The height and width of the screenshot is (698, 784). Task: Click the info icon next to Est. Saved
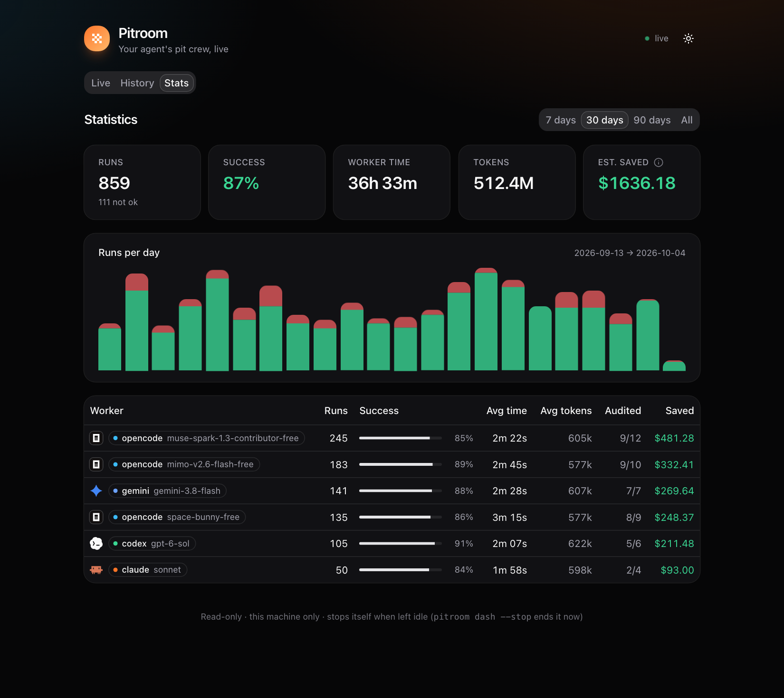pyautogui.click(x=659, y=162)
